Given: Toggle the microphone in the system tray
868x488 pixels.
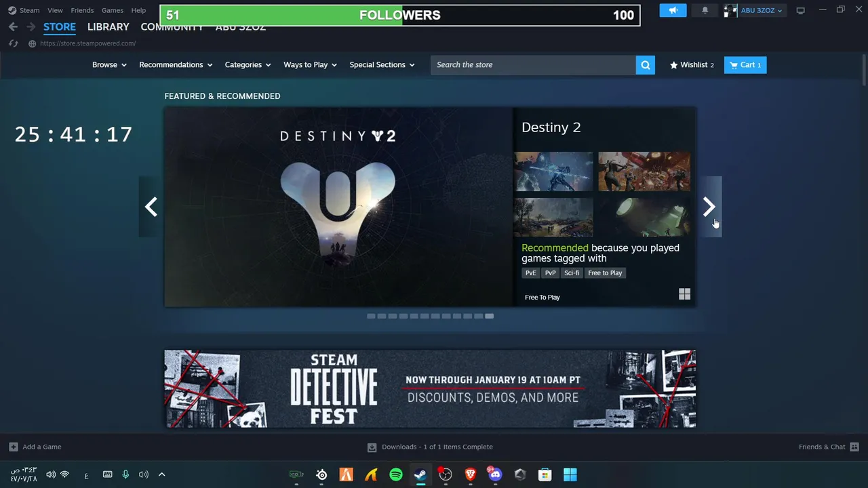Looking at the screenshot, I should click(125, 474).
